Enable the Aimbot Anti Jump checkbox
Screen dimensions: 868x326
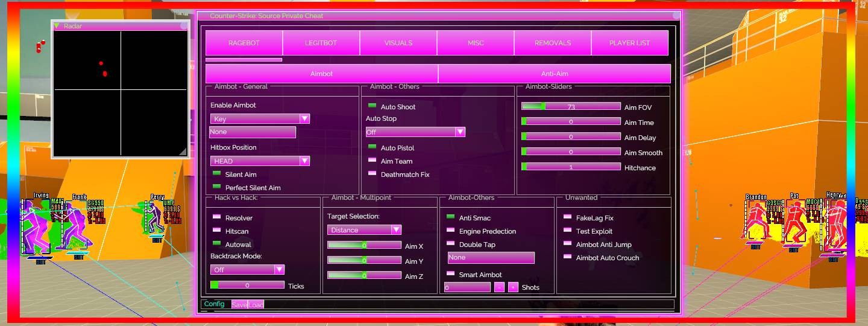[x=568, y=244]
